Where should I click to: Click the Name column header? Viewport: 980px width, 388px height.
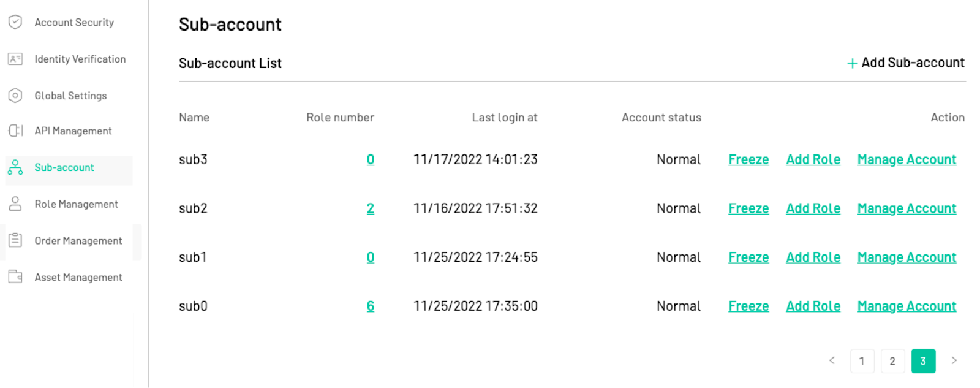(194, 117)
